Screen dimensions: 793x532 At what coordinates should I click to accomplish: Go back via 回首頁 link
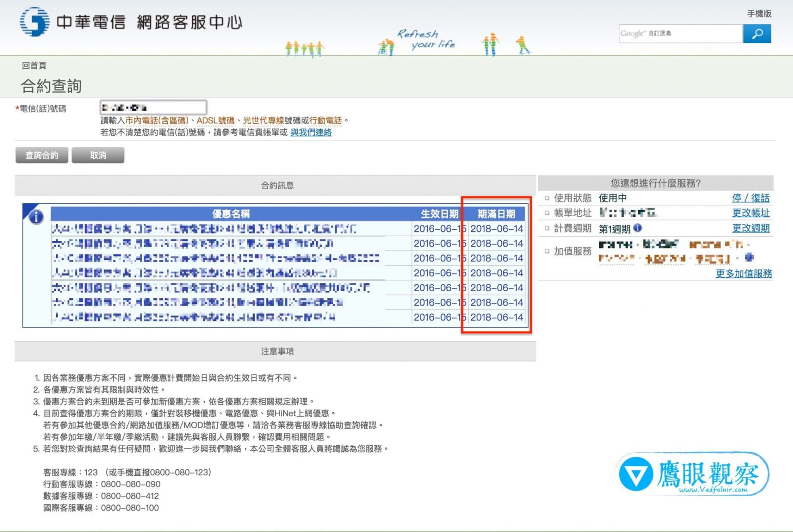34,65
